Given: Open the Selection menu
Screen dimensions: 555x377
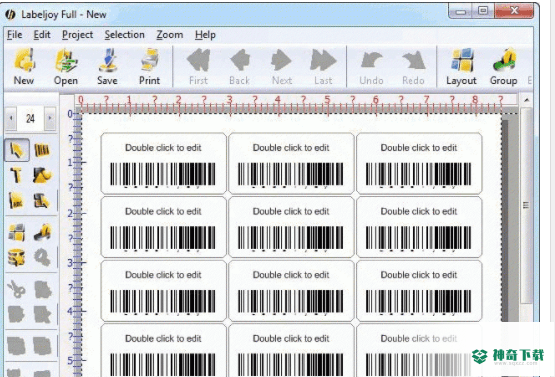Looking at the screenshot, I should [125, 35].
